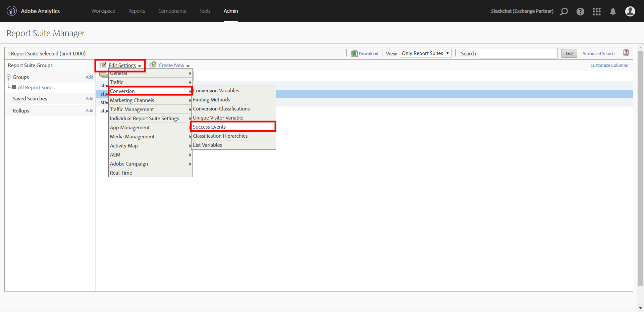Open the notifications bell icon
The height and width of the screenshot is (312, 644).
click(x=613, y=11)
